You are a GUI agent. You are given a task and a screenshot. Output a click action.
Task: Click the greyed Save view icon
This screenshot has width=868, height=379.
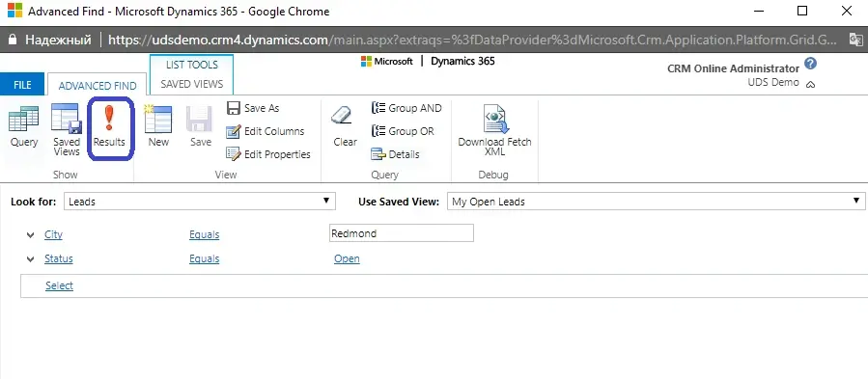click(x=200, y=119)
